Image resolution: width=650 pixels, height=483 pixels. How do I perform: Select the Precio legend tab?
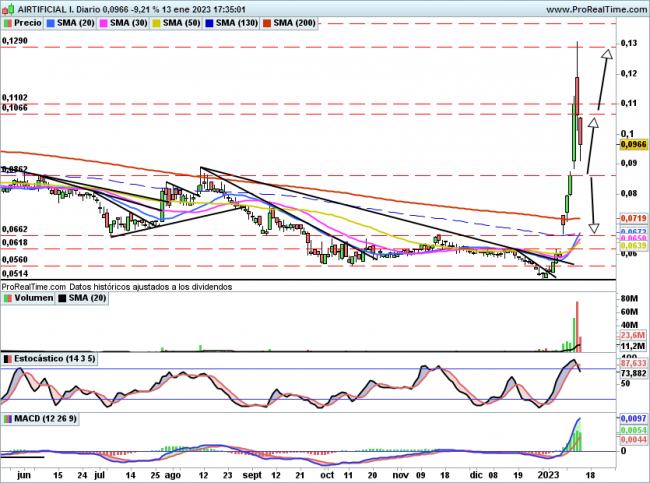click(23, 22)
